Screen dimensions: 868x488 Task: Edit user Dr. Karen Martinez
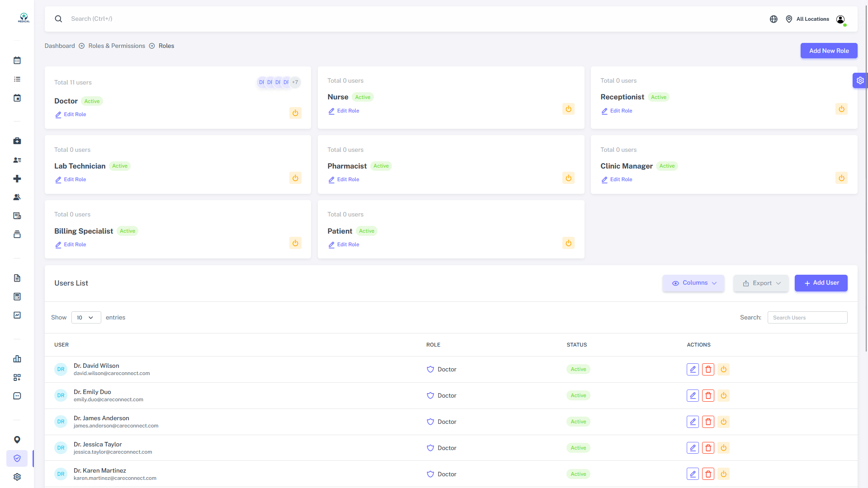coord(693,474)
